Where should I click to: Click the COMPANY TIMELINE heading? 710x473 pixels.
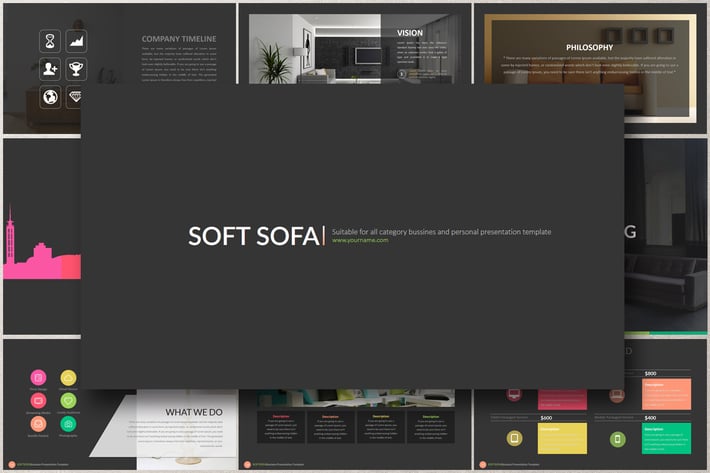(179, 39)
